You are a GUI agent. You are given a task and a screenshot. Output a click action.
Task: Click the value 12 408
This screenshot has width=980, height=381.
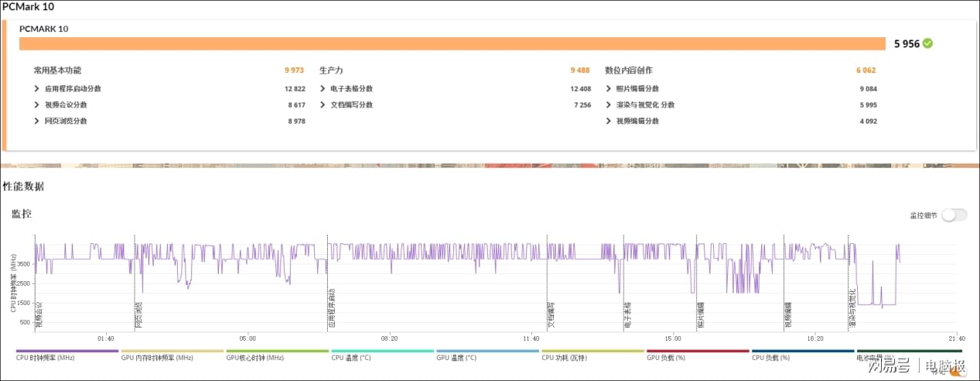[580, 89]
